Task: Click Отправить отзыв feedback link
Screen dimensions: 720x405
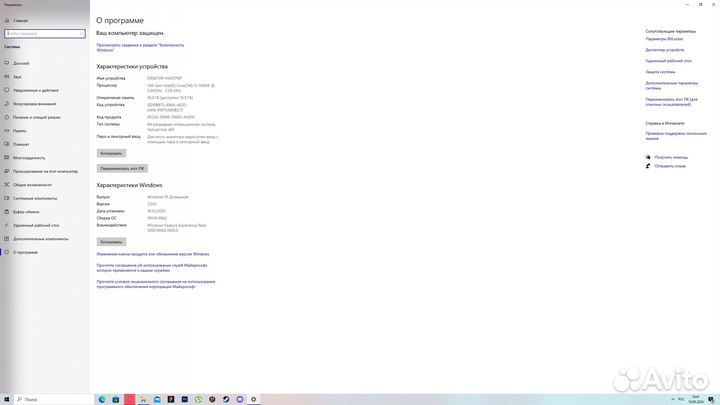Action: 670,166
